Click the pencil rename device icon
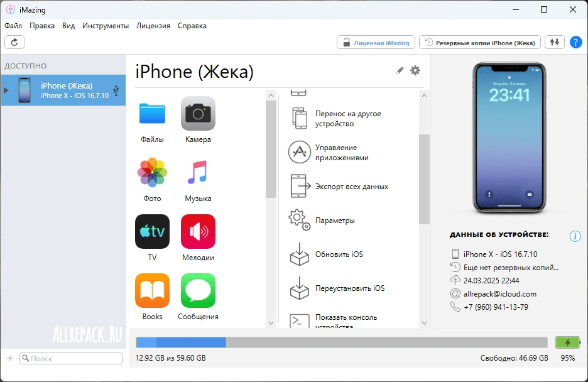The image size is (588, 382). [x=400, y=70]
